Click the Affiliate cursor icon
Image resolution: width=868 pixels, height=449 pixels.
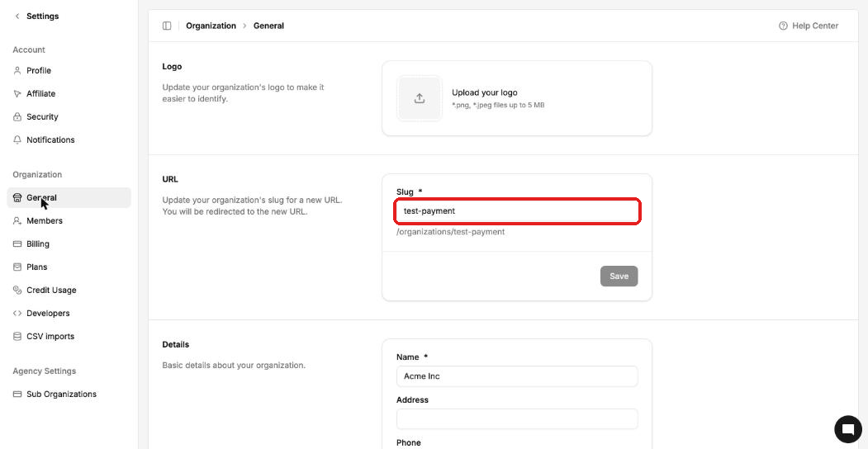(17, 94)
